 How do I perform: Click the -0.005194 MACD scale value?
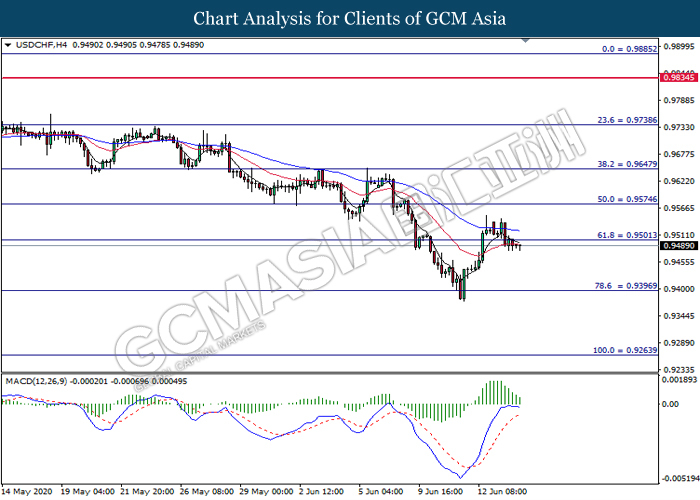point(675,478)
